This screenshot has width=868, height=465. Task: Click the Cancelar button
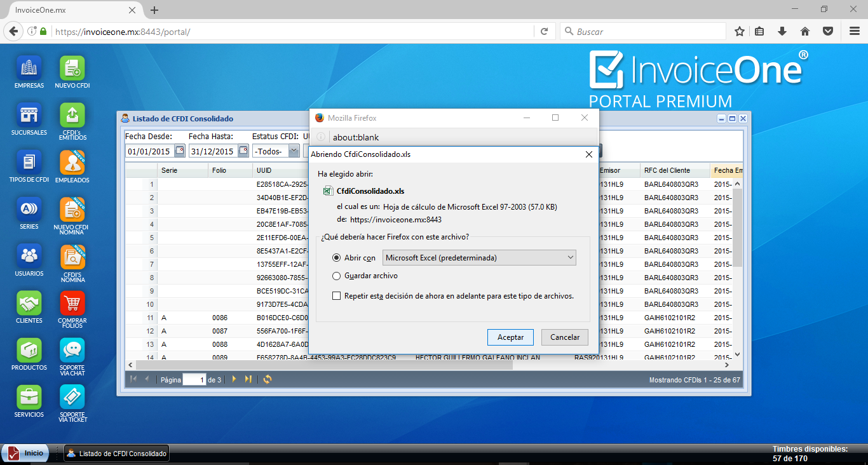point(565,337)
